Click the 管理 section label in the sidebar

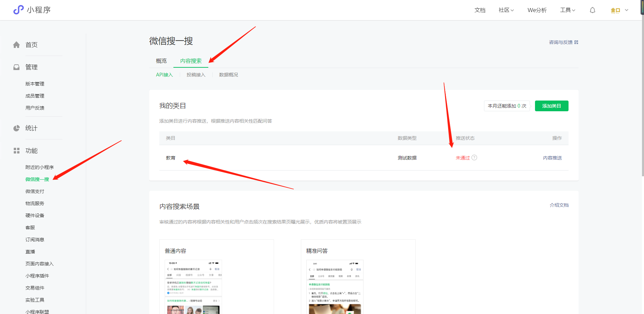coord(32,67)
